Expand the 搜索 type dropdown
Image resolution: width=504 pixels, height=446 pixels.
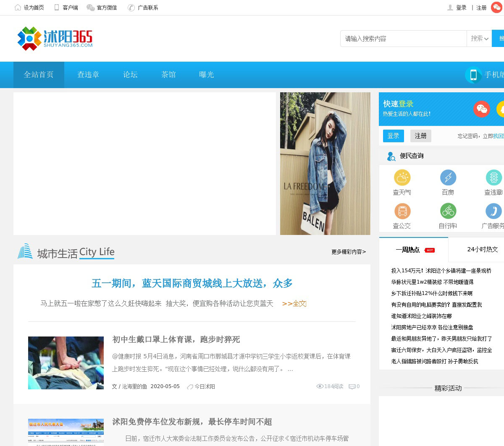click(479, 39)
